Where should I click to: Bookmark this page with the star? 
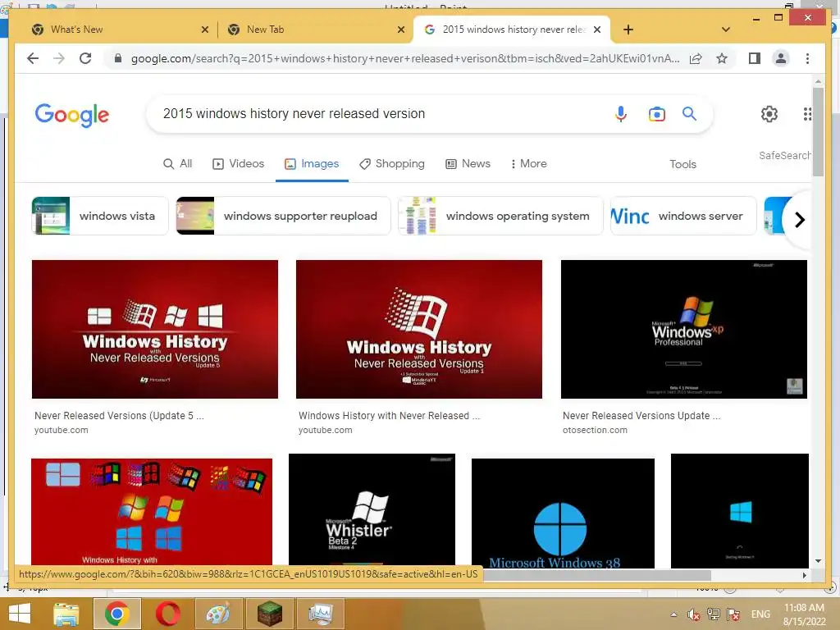coord(722,58)
